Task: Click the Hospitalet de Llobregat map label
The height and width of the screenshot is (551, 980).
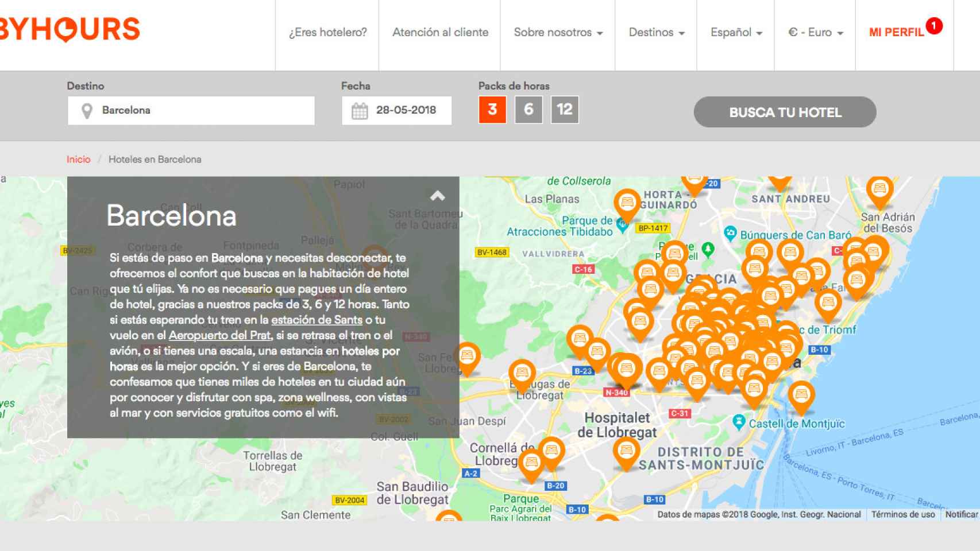Action: (x=617, y=425)
